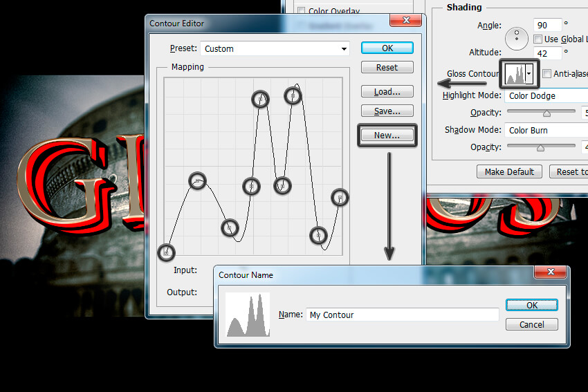
Task: Click New... to create a contour preset
Action: coord(387,135)
